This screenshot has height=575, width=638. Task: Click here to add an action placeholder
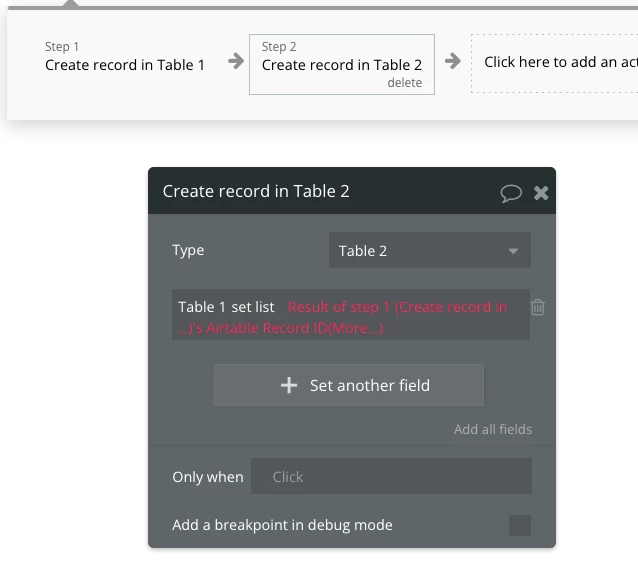(555, 63)
